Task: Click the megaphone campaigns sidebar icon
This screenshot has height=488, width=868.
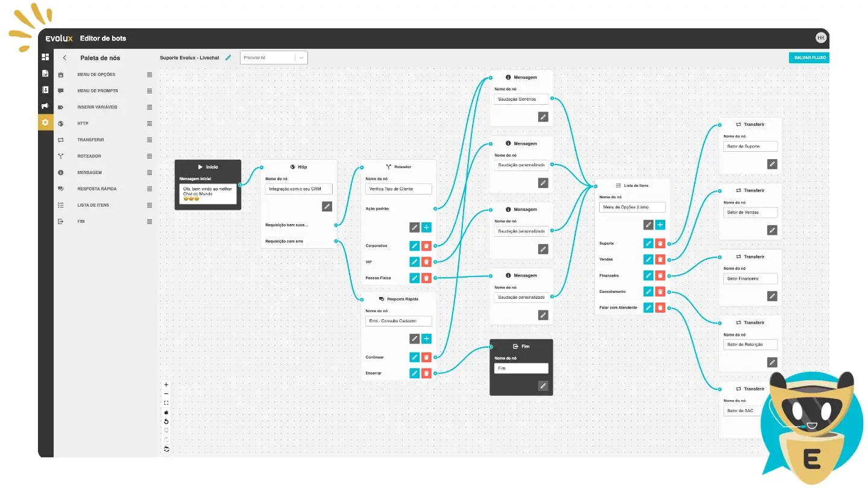Action: 45,106
